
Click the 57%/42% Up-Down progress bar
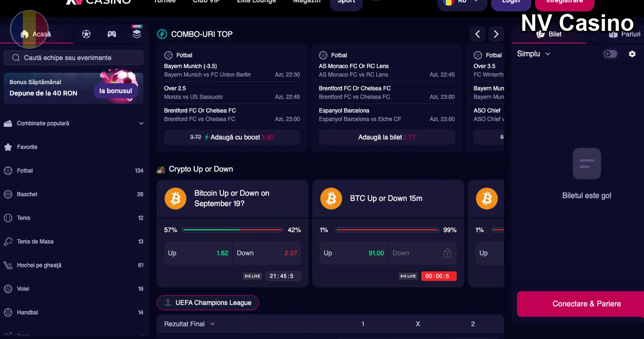click(233, 230)
